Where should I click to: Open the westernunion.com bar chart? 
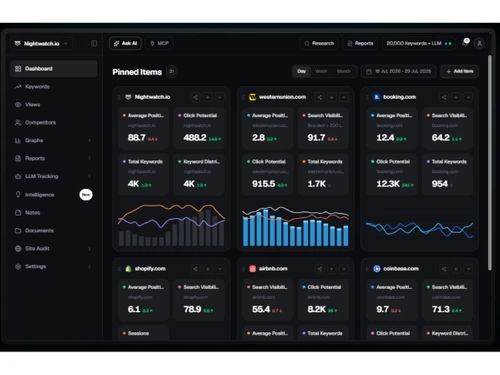[296, 226]
